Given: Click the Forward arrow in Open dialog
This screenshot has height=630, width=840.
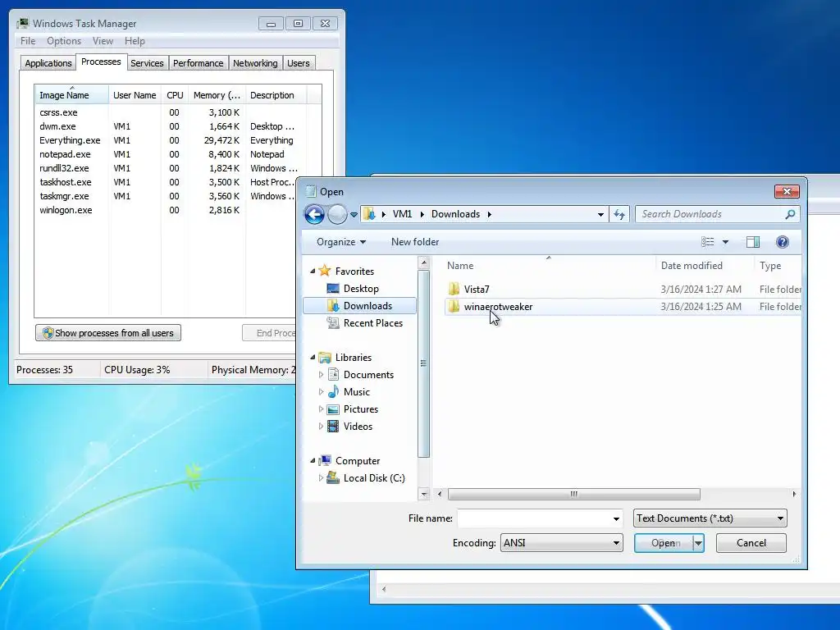Looking at the screenshot, I should tap(337, 214).
